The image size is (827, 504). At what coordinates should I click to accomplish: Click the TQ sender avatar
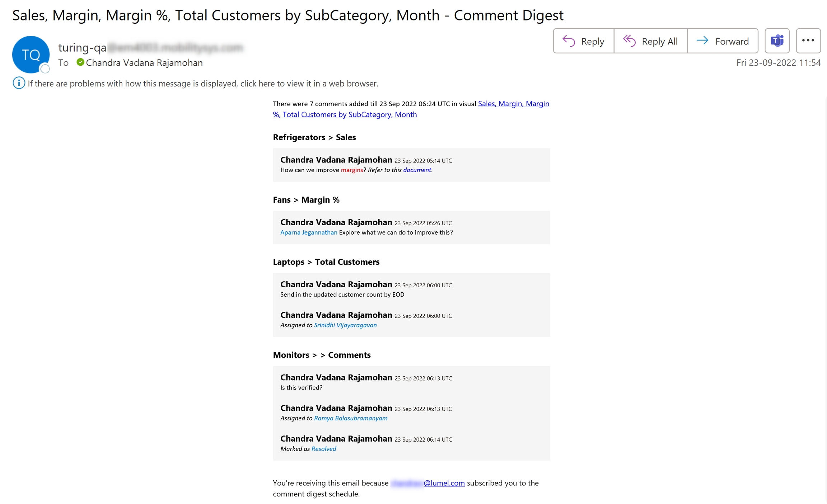click(x=31, y=55)
